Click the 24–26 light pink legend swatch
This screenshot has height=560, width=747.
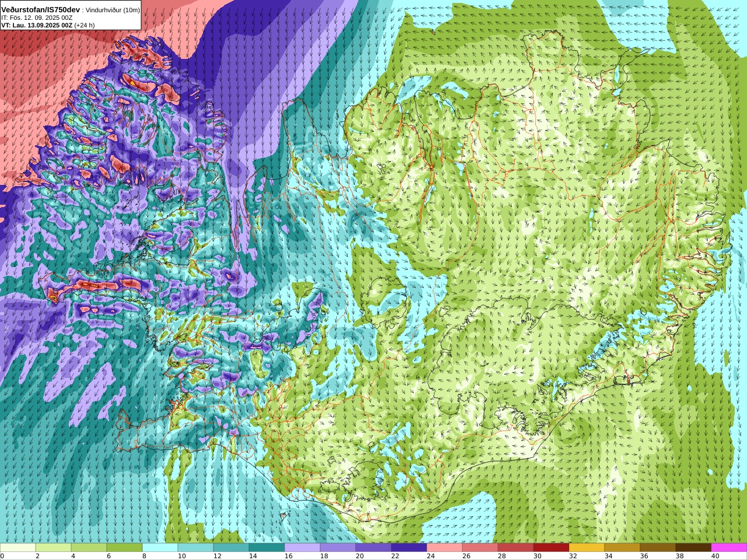(445, 548)
